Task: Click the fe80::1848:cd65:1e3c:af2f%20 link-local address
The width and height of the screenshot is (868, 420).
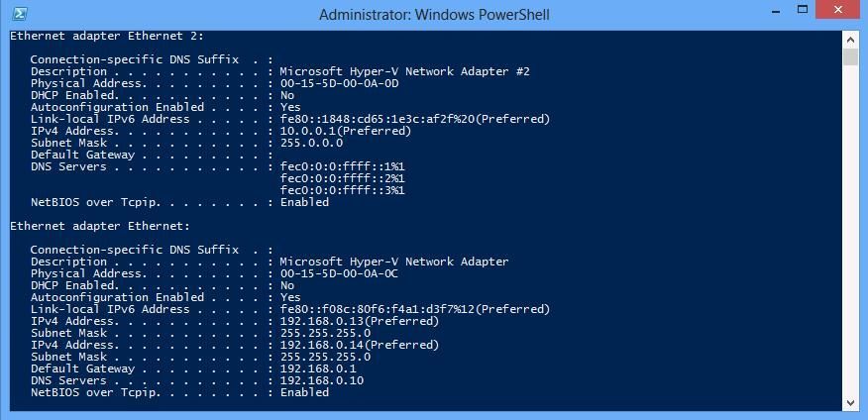Action: (x=415, y=119)
